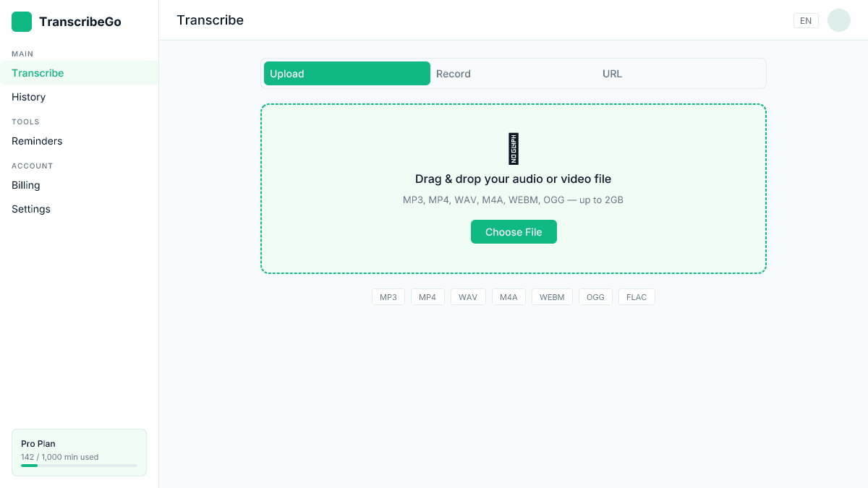This screenshot has width=868, height=488.
Task: Toggle the FLAC format chip
Action: 637,296
